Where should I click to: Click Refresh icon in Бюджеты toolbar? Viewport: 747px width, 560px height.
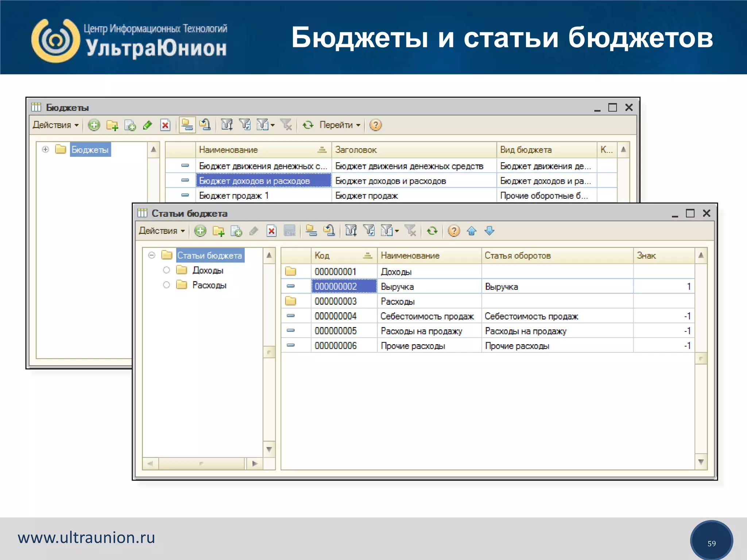click(x=308, y=125)
